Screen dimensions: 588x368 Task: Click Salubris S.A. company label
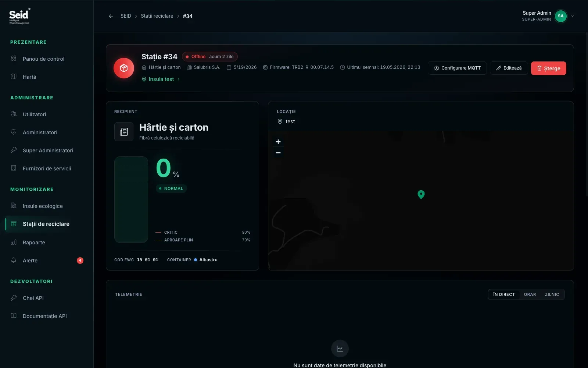pos(207,67)
